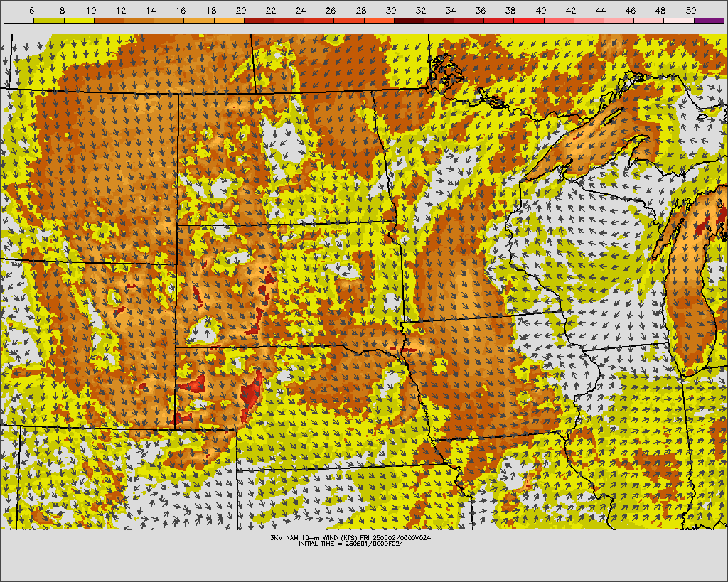728x582 pixels.
Task: Pick the 36–38 knots legend swatch
Action: pyautogui.click(x=498, y=21)
